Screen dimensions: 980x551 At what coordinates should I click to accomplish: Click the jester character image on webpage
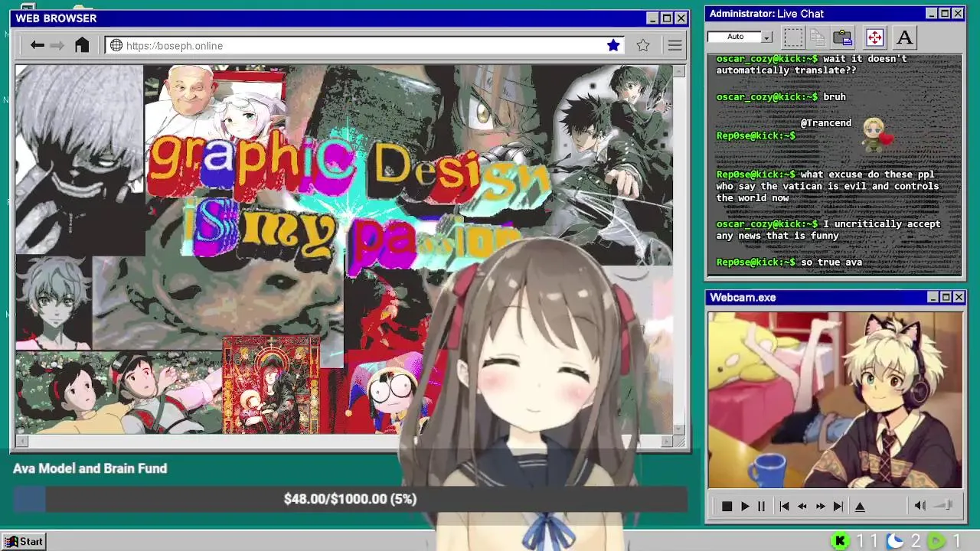(389, 392)
